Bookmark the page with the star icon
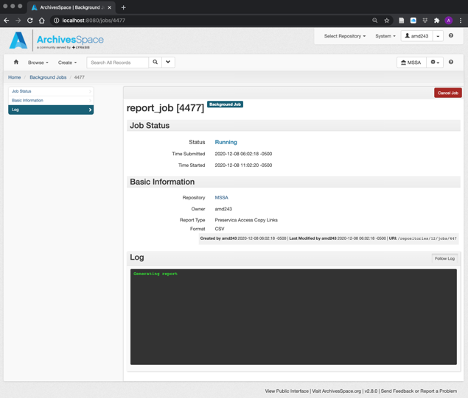The width and height of the screenshot is (468, 398). (x=386, y=21)
